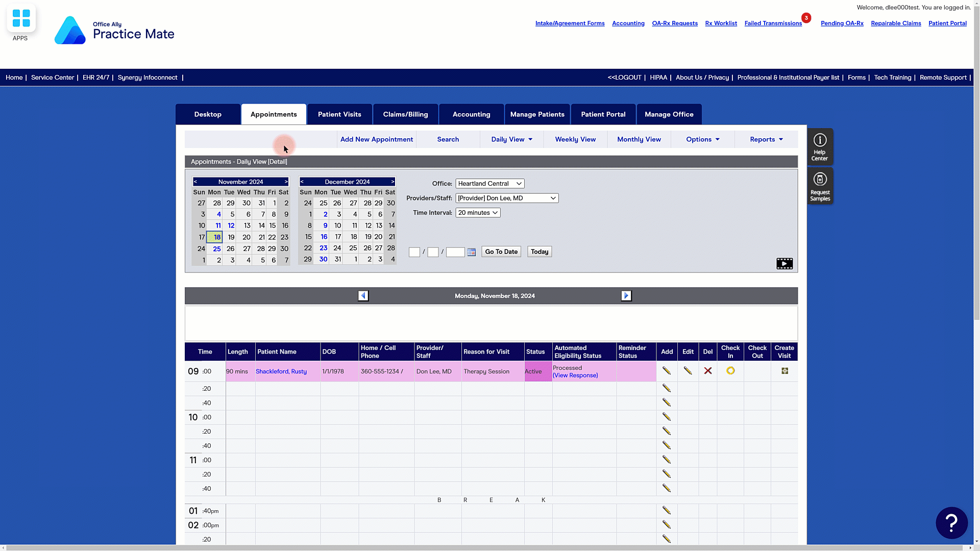Screen dimensions: 980x551
Task: Click the Go To Date button
Action: point(501,252)
